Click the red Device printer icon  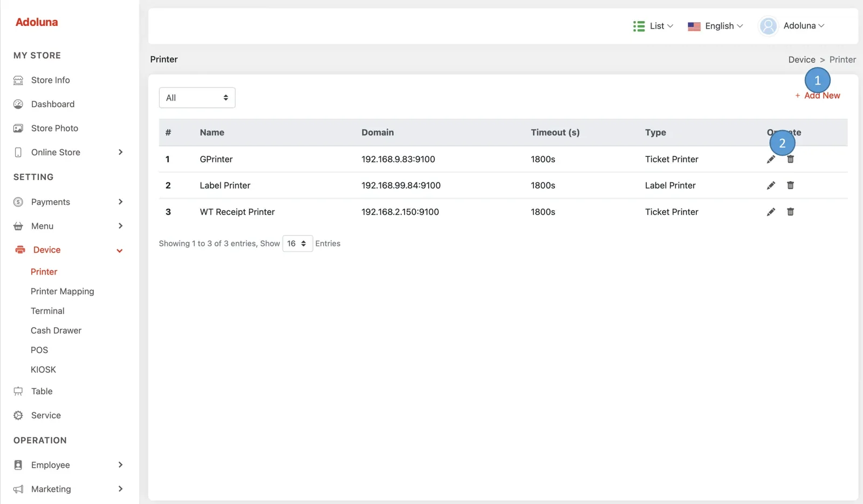click(20, 250)
